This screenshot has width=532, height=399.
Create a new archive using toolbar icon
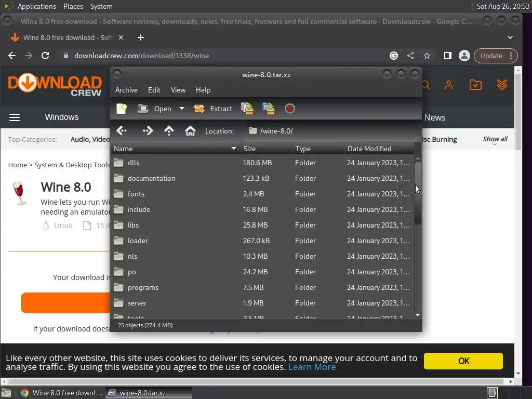click(122, 109)
